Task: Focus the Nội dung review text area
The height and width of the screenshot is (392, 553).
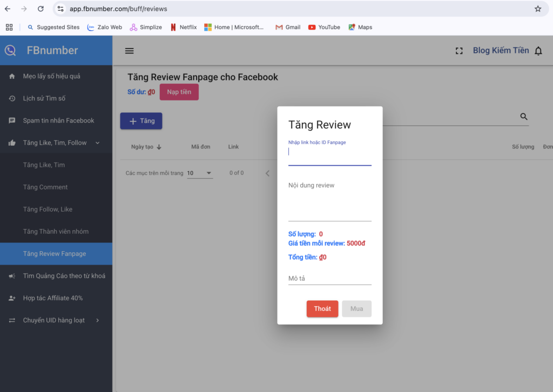Action: [329, 200]
